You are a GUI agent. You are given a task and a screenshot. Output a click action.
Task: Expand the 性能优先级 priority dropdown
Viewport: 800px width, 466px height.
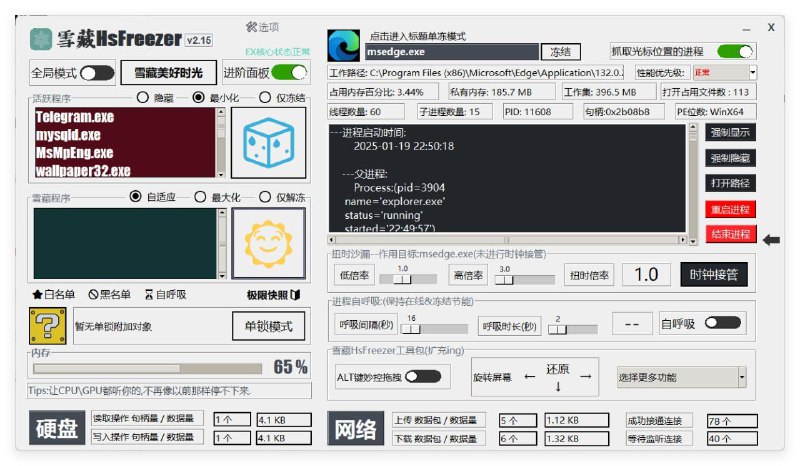[724, 73]
